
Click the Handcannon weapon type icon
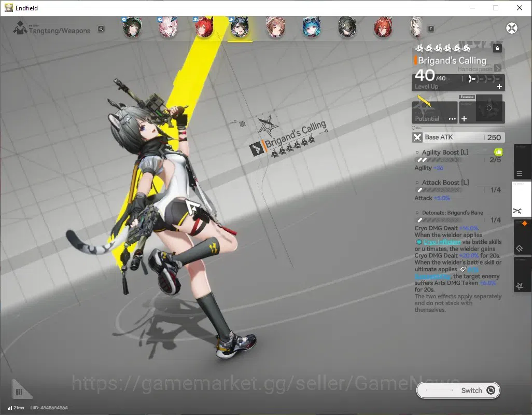click(498, 68)
